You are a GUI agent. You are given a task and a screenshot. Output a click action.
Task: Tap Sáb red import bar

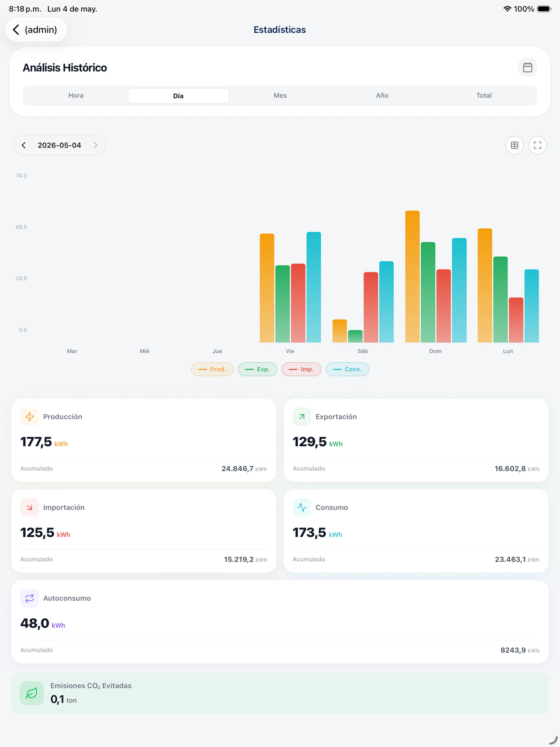coord(371,307)
